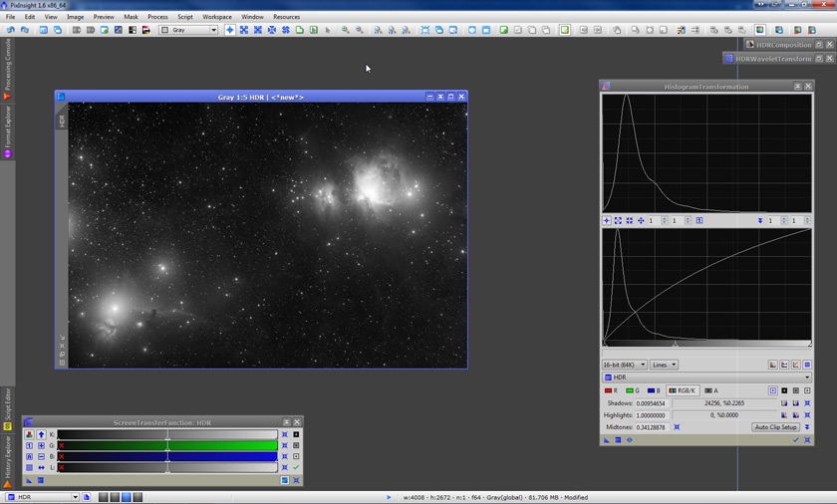837x504 pixels.
Task: Enable the alpha A channel
Action: [x=711, y=390]
